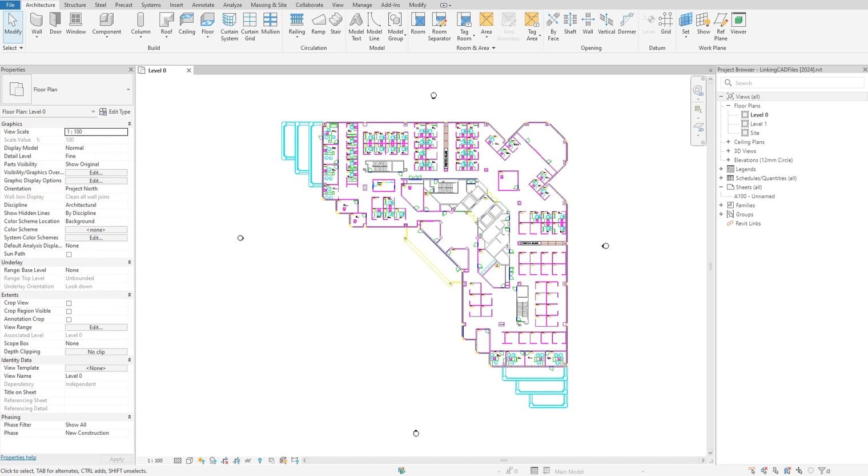Screen dimensions: 868x476
Task: Open the work plane Viewer
Action: tap(738, 24)
